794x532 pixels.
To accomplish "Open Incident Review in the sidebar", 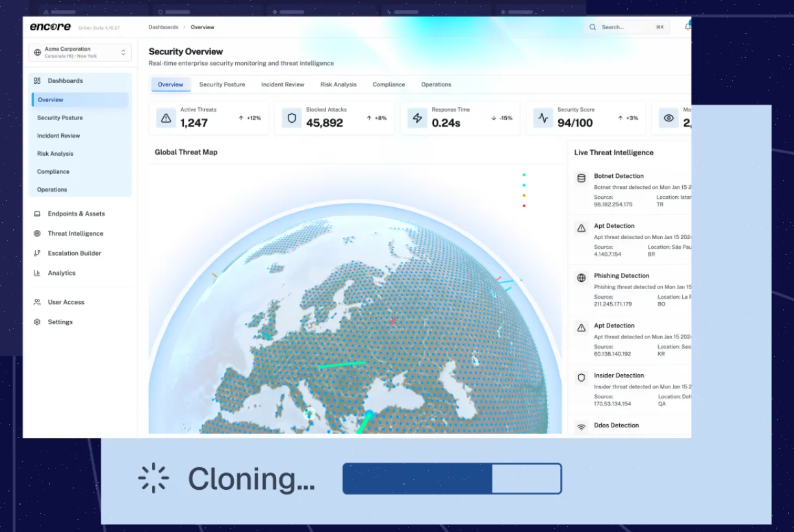I will (58, 136).
